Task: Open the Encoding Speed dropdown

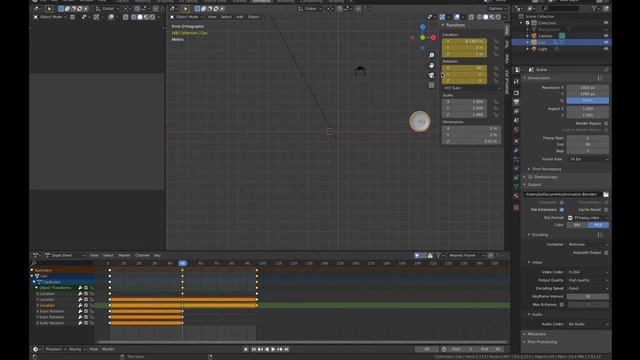Action: [x=588, y=289]
